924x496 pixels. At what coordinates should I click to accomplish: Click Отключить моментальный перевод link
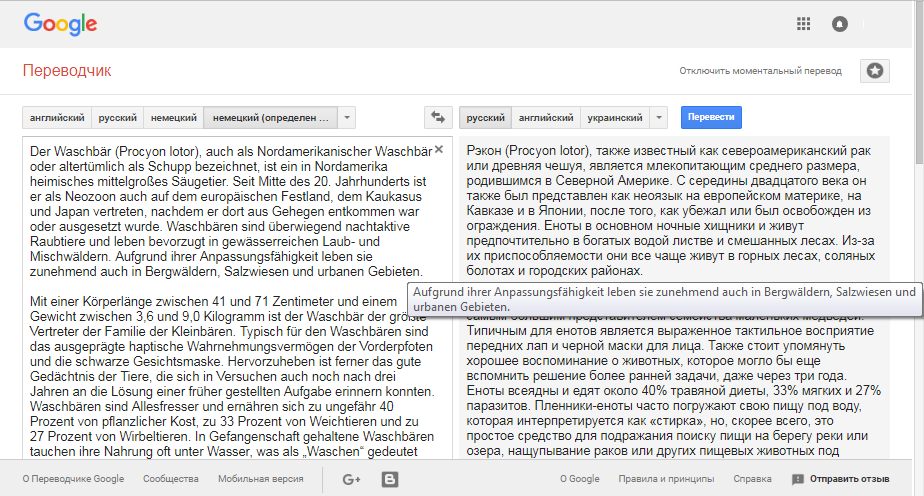pyautogui.click(x=760, y=71)
